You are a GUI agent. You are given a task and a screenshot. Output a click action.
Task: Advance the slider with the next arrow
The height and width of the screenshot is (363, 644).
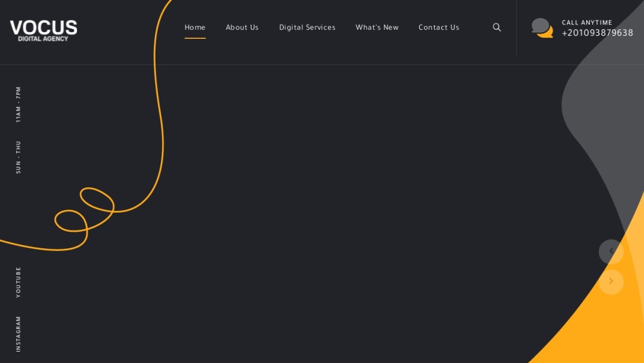(x=611, y=281)
